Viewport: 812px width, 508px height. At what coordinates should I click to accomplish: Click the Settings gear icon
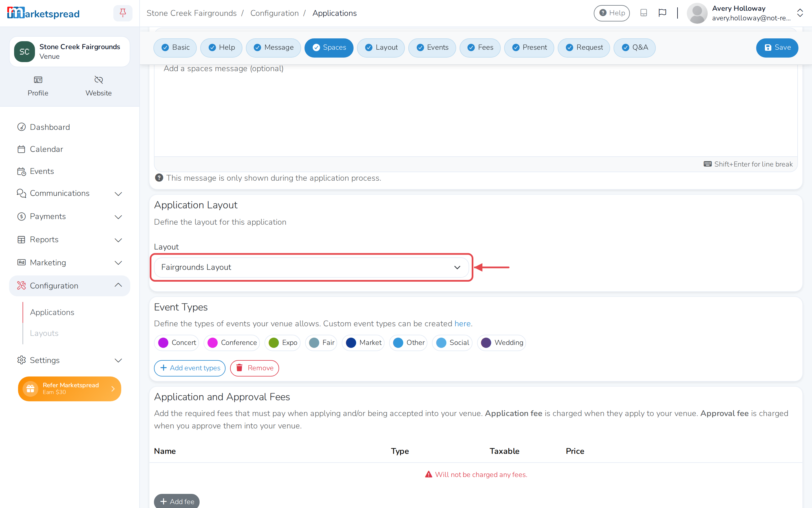[x=21, y=360]
